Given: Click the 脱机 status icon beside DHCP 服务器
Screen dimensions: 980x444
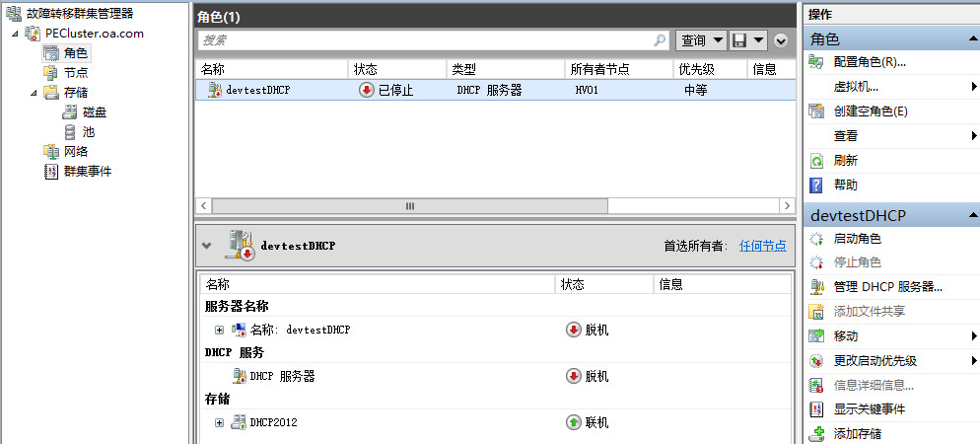Looking at the screenshot, I should [573, 376].
